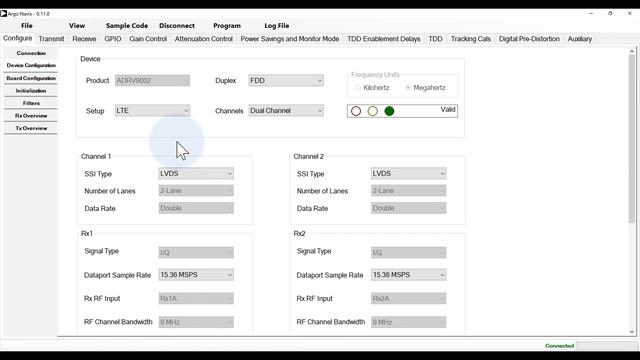Open the View menu

77,26
